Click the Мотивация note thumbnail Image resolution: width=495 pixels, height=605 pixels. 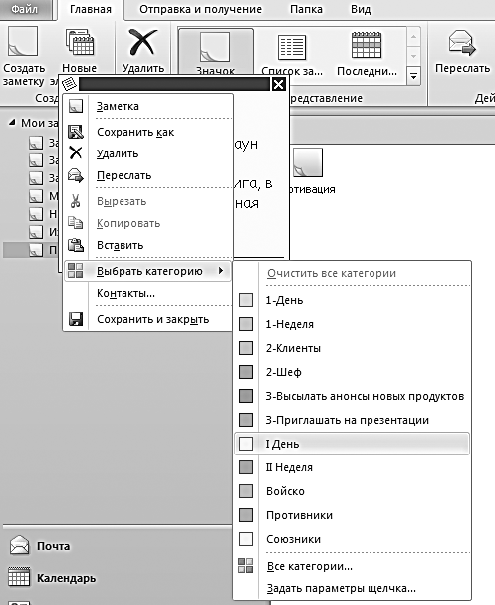coord(308,163)
